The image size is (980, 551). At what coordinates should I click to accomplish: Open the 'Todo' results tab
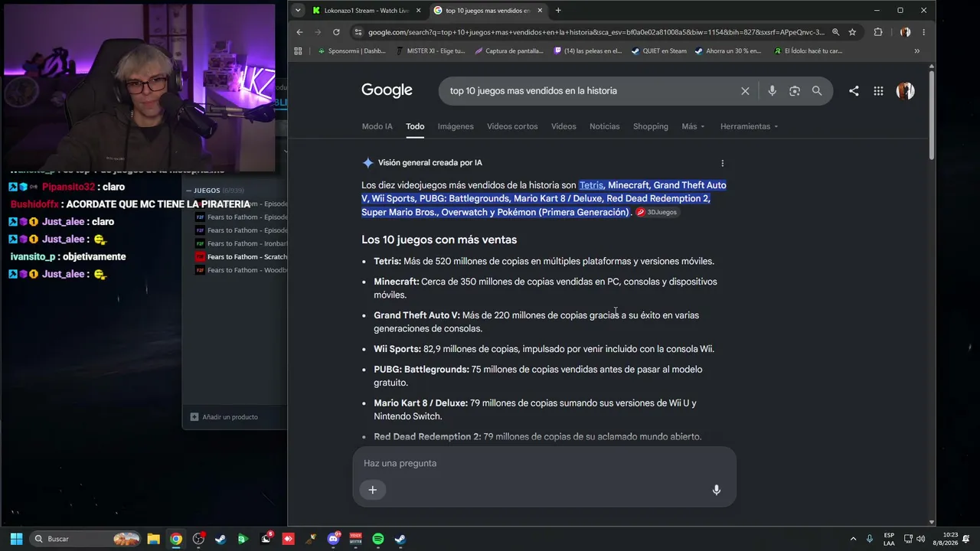point(415,126)
